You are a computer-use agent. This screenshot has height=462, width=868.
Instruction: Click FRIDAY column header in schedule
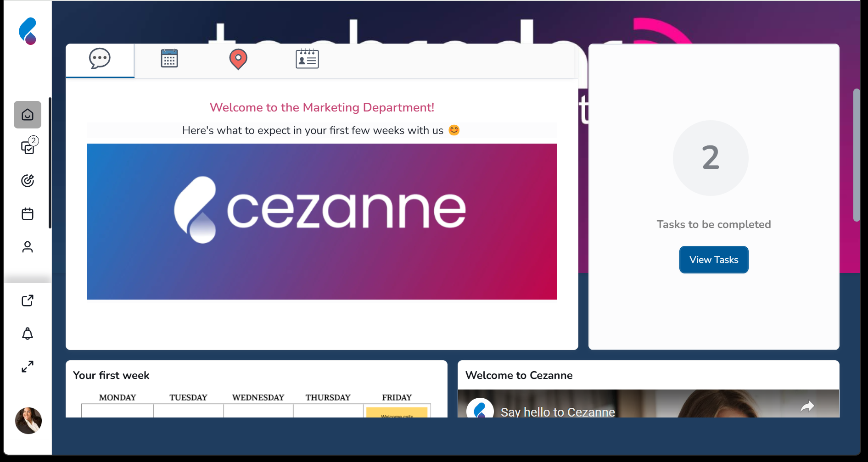coord(397,397)
